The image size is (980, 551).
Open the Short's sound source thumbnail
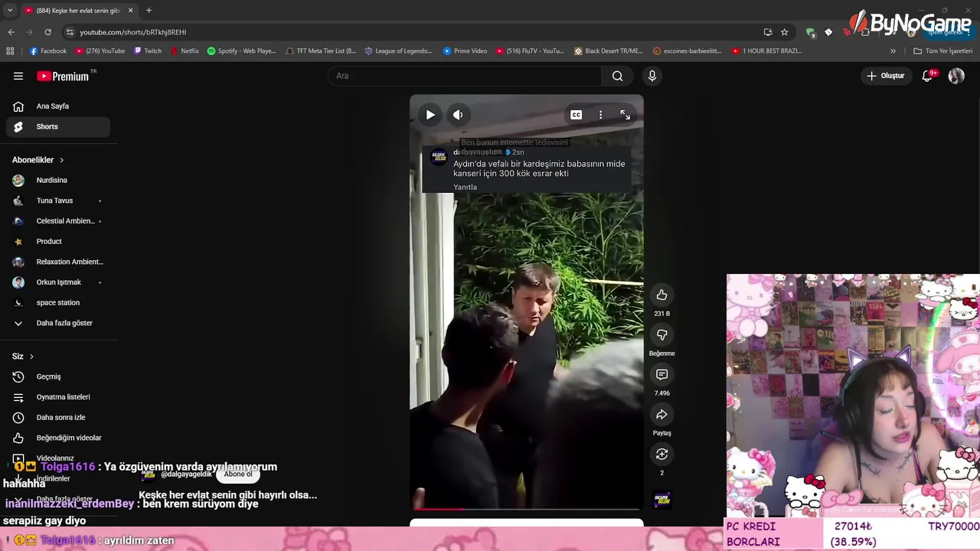[662, 500]
